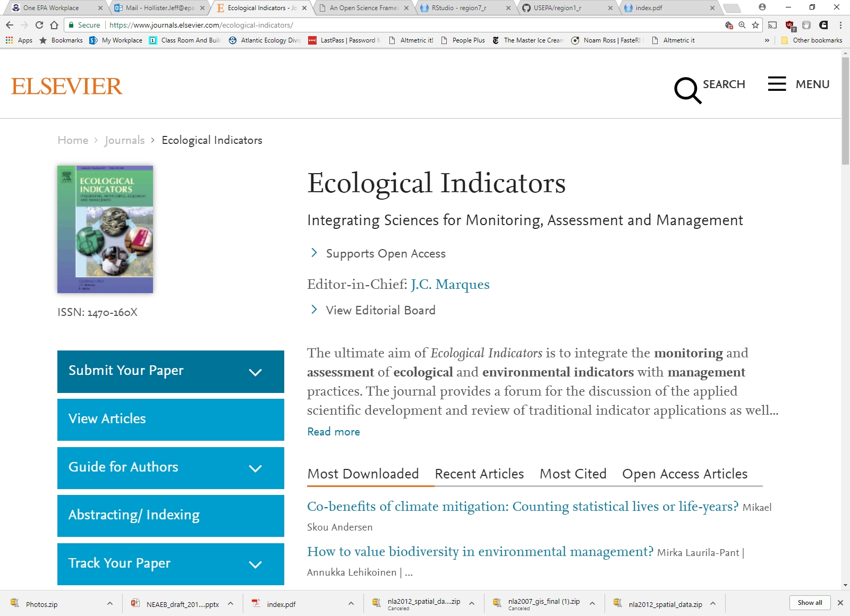
Task: Open My Workplace bookmark
Action: (x=116, y=40)
